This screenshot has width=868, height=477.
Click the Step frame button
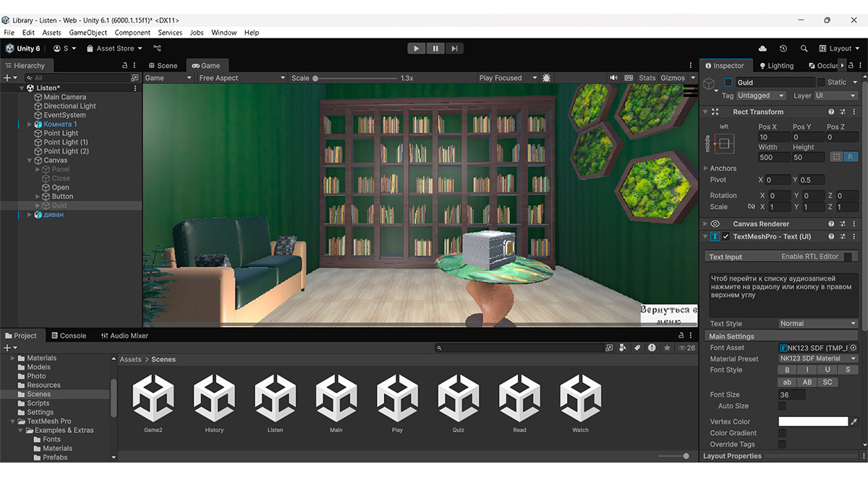pos(454,48)
